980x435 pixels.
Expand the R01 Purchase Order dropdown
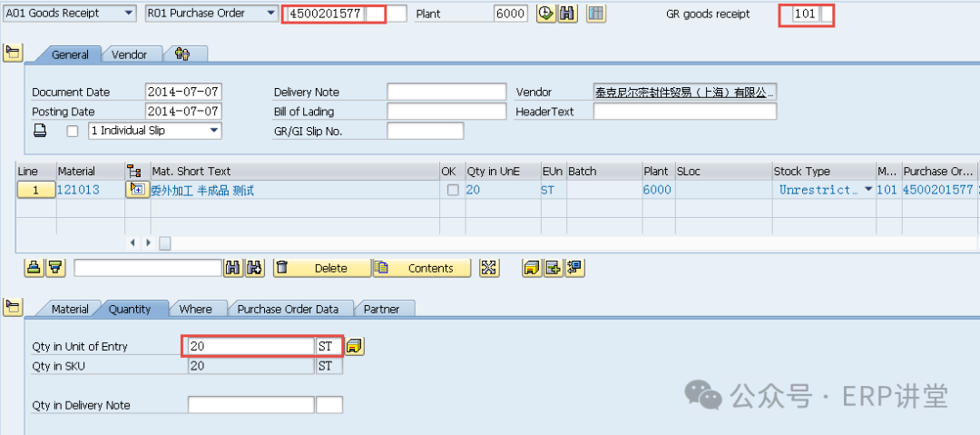pyautogui.click(x=270, y=14)
